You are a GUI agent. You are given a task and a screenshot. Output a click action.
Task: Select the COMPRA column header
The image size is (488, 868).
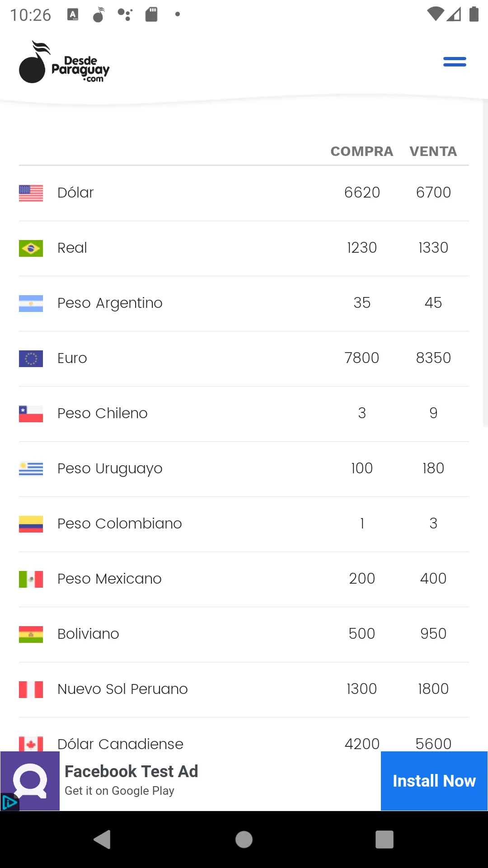click(x=362, y=151)
